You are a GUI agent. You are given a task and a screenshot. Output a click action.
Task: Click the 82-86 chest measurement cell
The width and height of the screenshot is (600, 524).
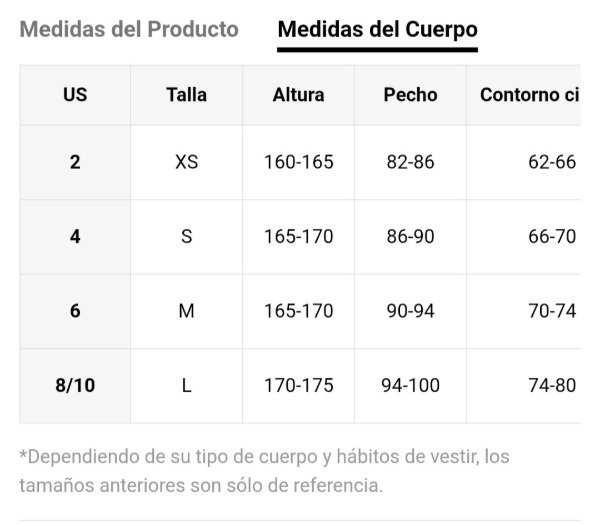410,162
